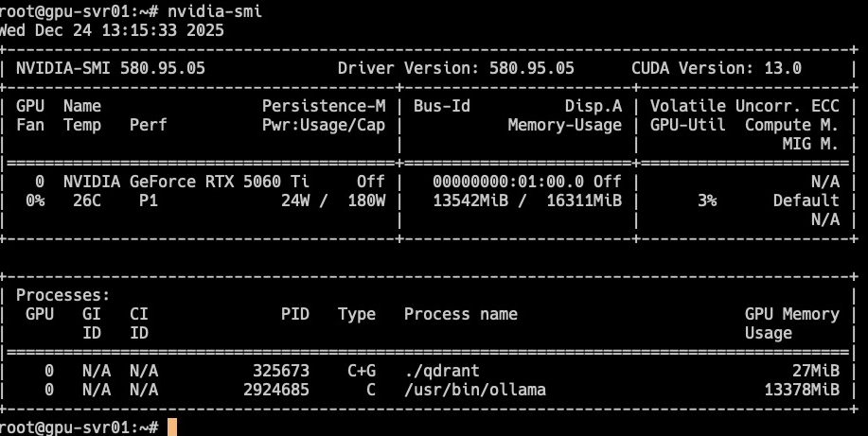Click the Processes section header
This screenshot has height=436, width=868.
[x=62, y=295]
